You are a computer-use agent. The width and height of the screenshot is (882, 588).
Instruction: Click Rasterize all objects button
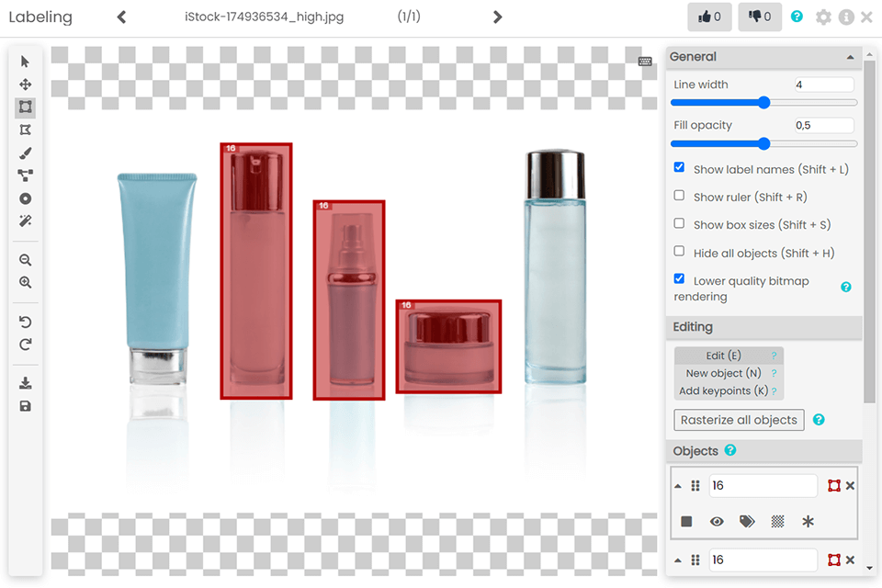pyautogui.click(x=739, y=420)
